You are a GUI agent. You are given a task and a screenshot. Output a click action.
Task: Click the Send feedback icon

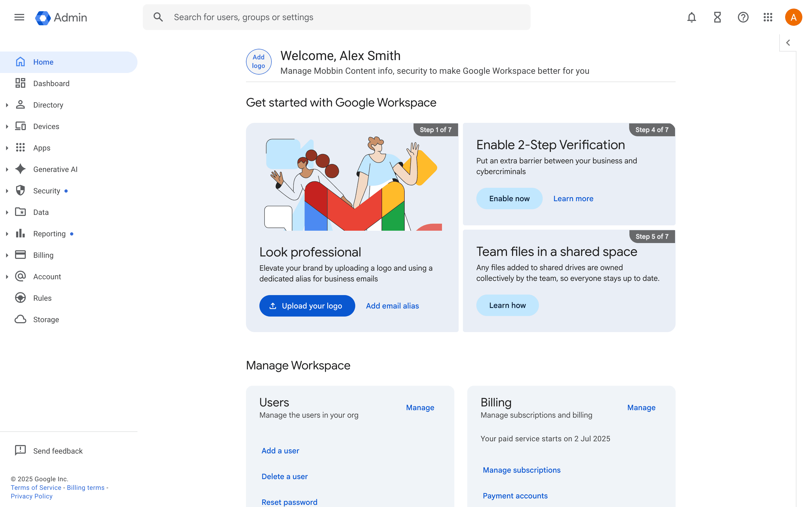[x=20, y=450]
